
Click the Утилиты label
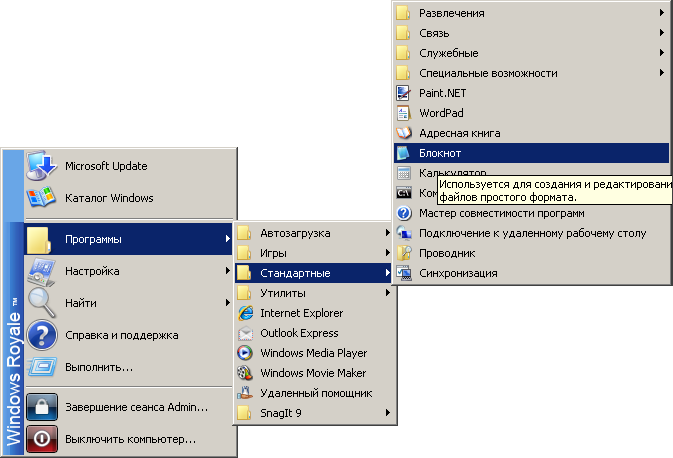283,293
